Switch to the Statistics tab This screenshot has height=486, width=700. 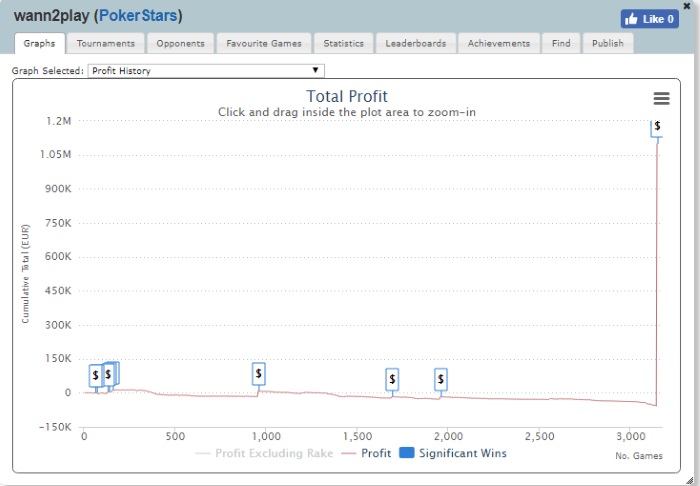click(343, 43)
